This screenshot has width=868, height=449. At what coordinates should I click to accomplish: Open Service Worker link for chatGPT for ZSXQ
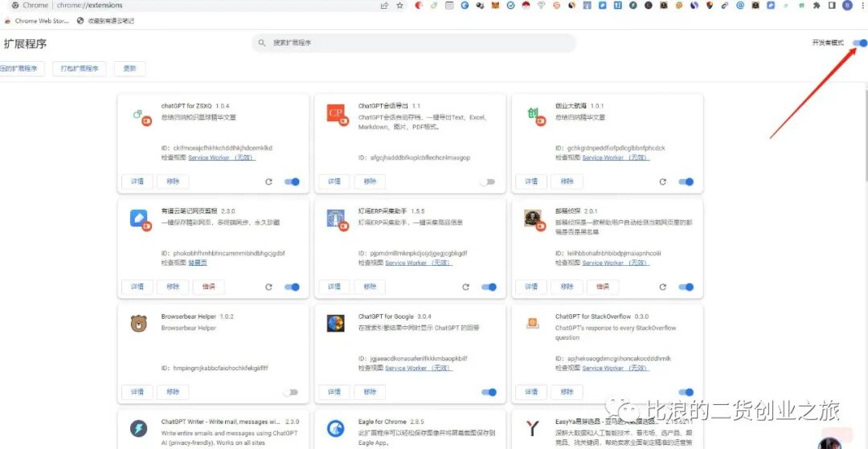tap(222, 157)
